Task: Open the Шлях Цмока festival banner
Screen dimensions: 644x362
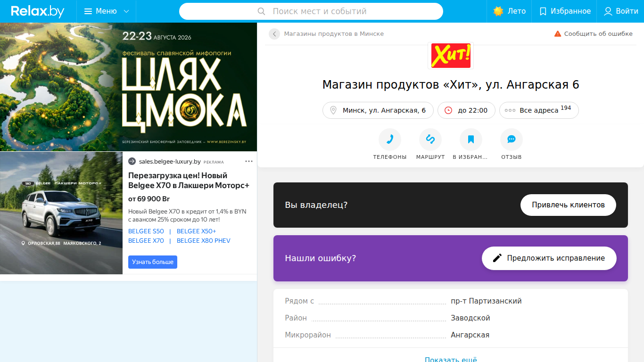Action: point(128,87)
